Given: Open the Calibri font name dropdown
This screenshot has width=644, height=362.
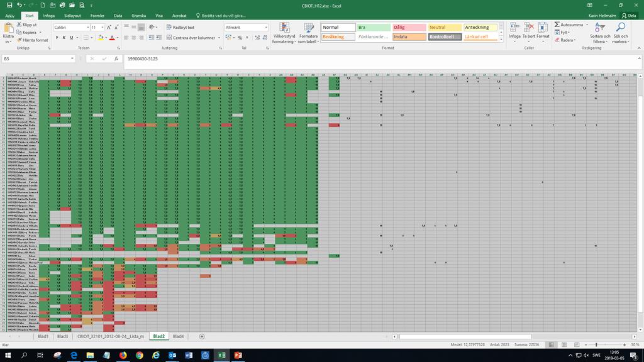Looking at the screenshot, I should [88, 27].
